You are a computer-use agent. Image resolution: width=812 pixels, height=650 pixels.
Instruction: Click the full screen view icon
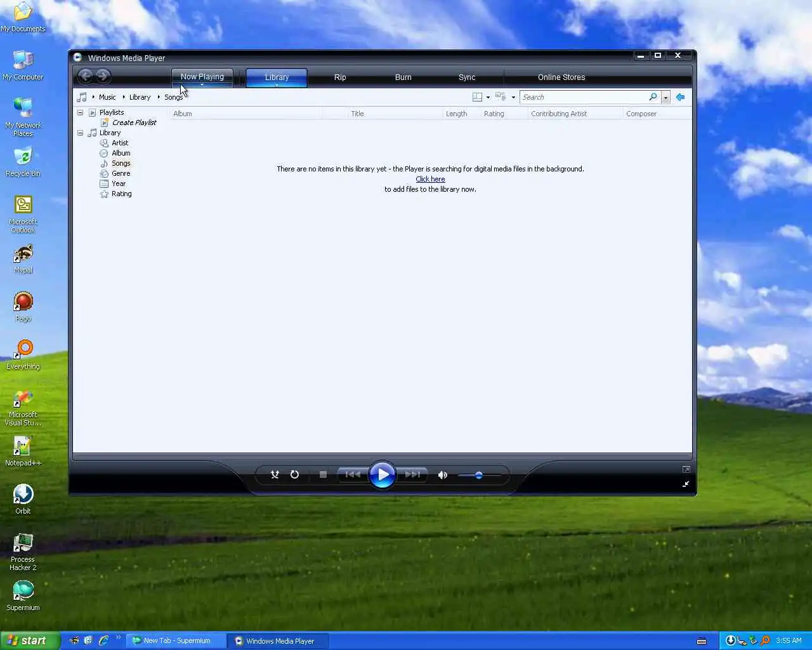[x=686, y=469]
